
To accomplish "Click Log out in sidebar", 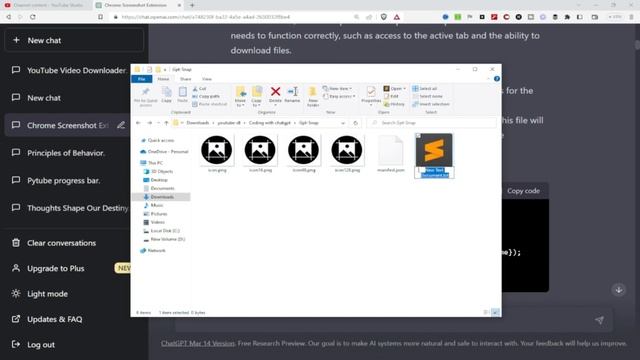I will tap(33, 344).
